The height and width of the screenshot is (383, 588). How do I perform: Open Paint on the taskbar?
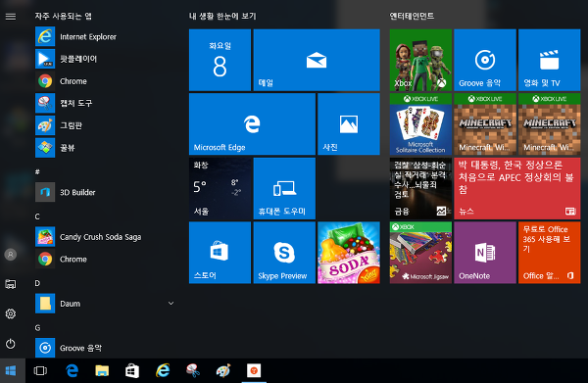223,370
